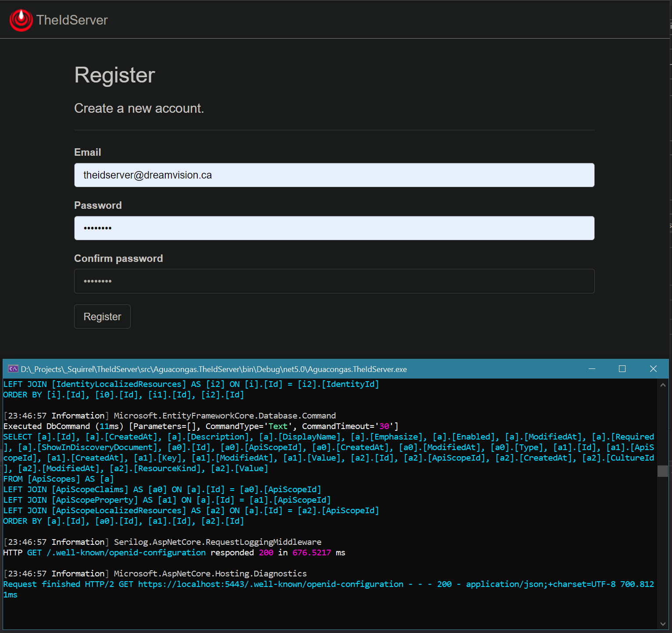Click the "Confirm password" field label
The width and height of the screenshot is (672, 633).
(118, 258)
